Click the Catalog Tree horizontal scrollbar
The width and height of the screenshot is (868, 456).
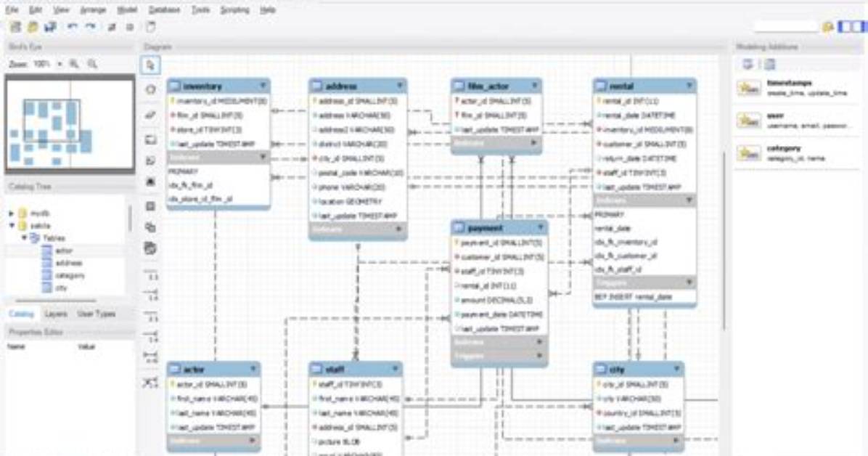[x=55, y=301]
